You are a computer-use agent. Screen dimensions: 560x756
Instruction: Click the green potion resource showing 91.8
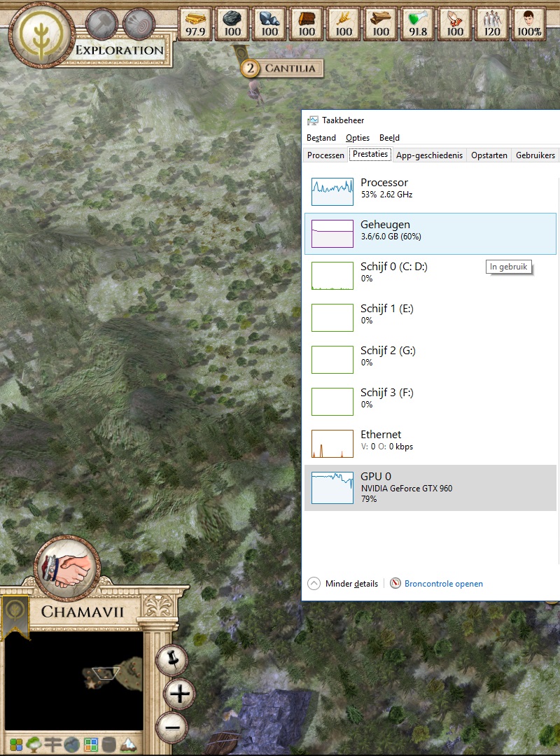click(x=418, y=24)
